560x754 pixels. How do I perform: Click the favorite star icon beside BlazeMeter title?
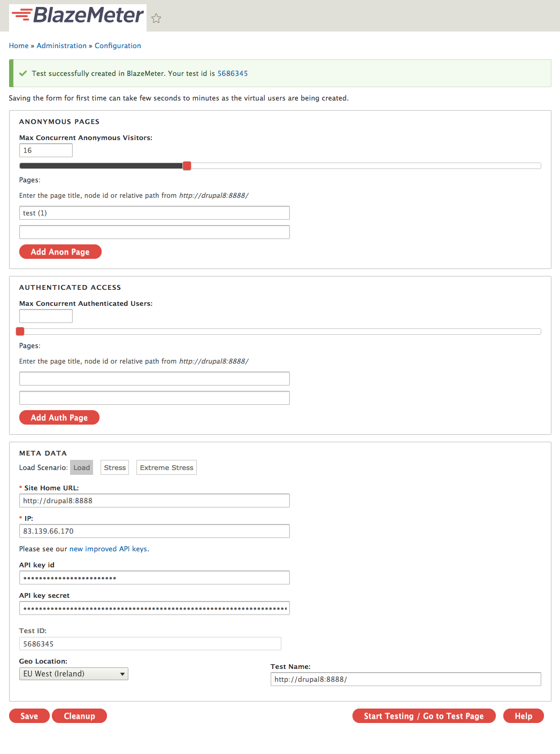click(156, 19)
